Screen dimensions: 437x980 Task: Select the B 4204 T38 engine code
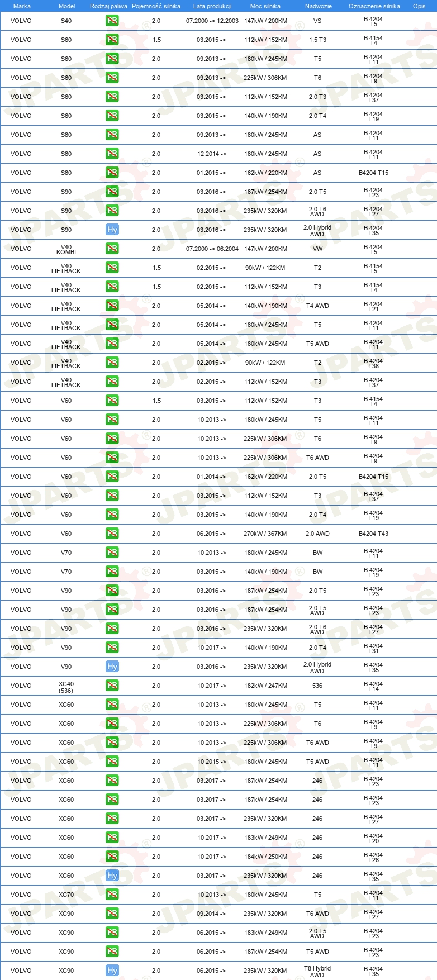[x=373, y=363]
